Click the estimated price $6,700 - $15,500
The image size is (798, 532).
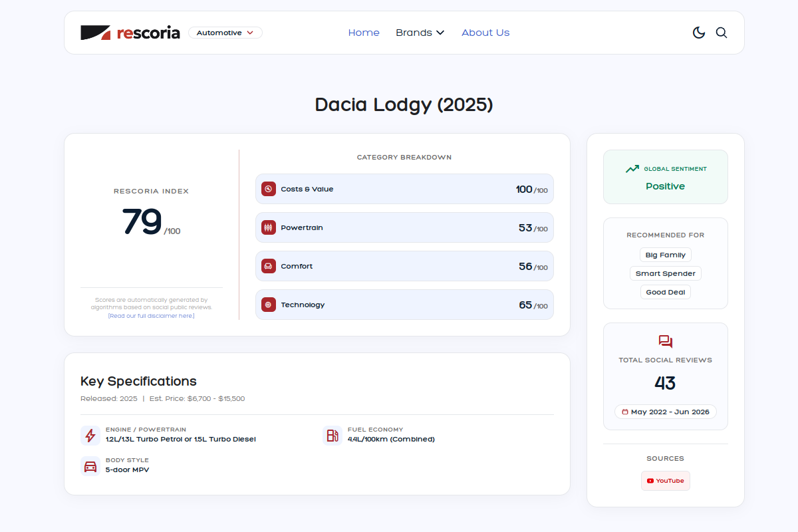(216, 399)
